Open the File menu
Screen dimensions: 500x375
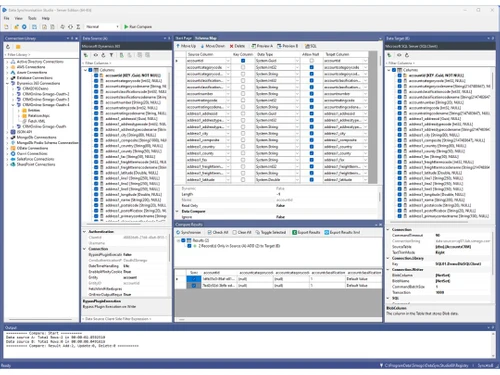pyautogui.click(x=6, y=18)
